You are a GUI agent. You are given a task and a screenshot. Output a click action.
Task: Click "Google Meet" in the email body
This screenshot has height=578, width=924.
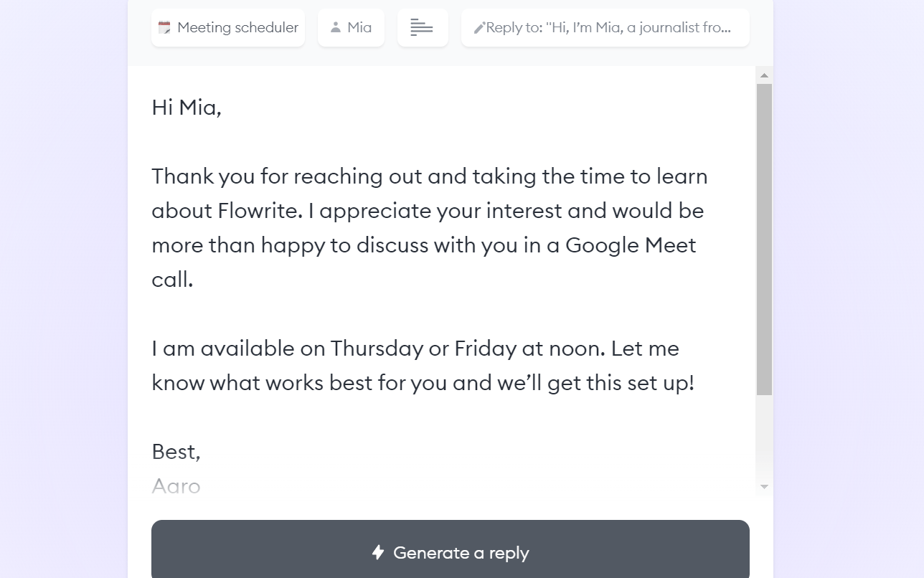pyautogui.click(x=631, y=245)
